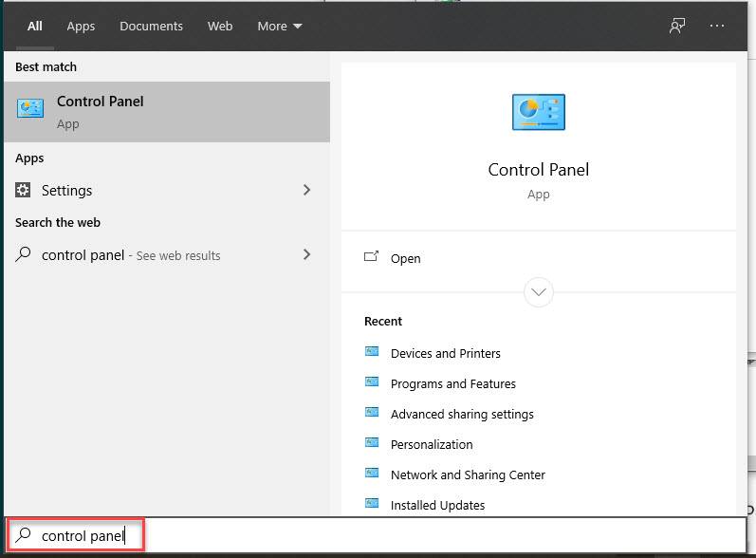Open the Personalization recent item
The image size is (756, 558).
pos(432,444)
